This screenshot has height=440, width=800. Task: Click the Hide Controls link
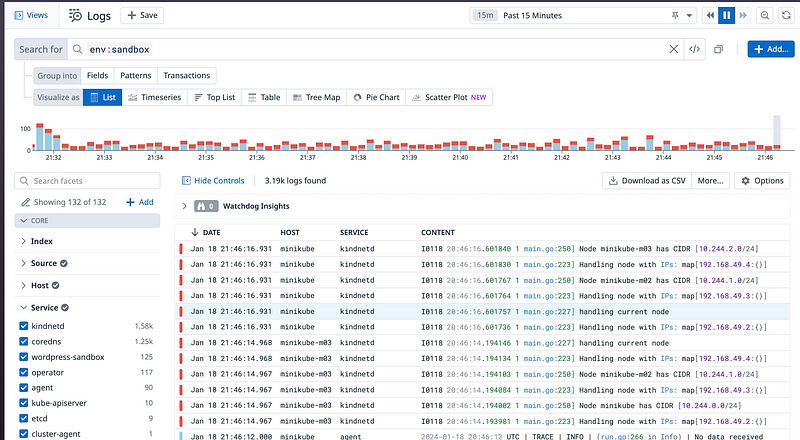click(x=213, y=181)
